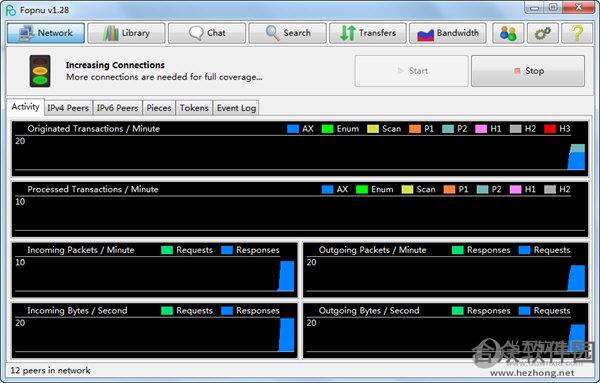Image resolution: width=600 pixels, height=383 pixels.
Task: Click 'More connections are needed' message
Action: tap(164, 77)
